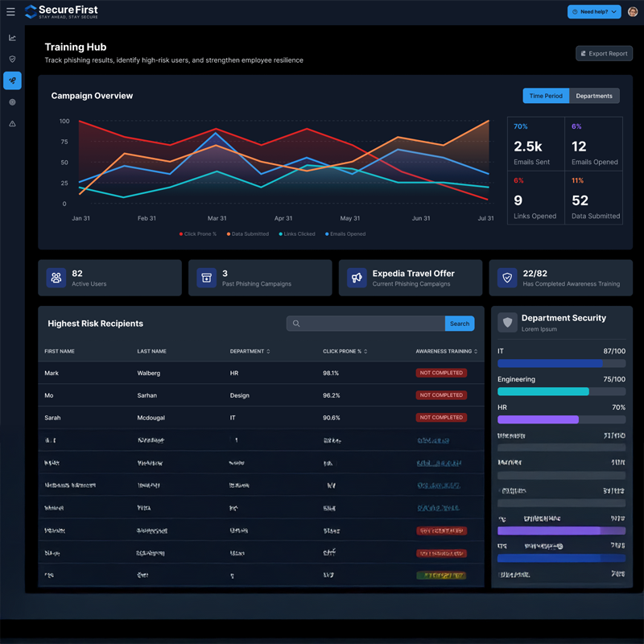Click the megaphone Current Campaigns icon
Screen dimensions: 644x644
click(356, 278)
